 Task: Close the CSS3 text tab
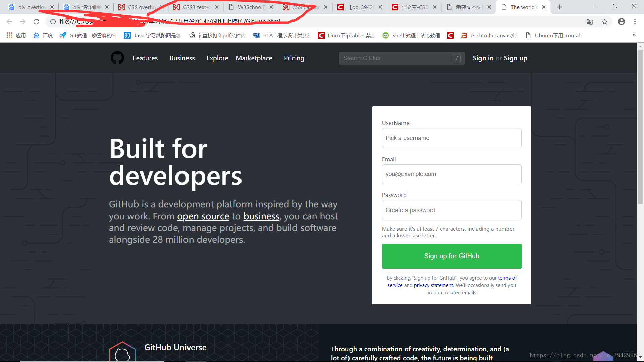click(217, 7)
